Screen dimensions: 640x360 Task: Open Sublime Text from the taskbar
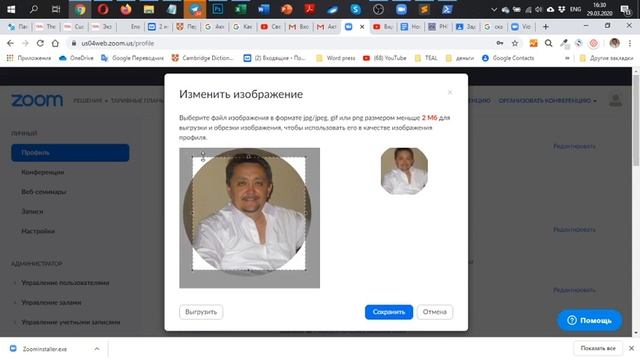click(424, 9)
